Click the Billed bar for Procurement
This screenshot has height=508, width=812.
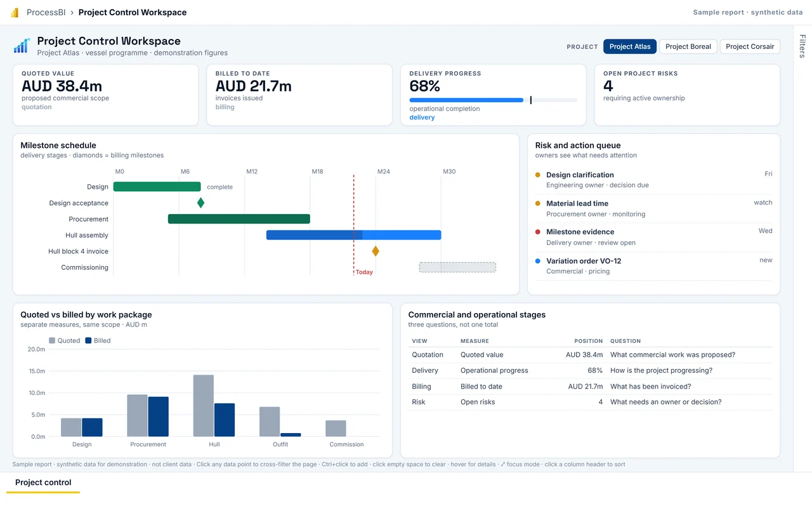tap(158, 417)
